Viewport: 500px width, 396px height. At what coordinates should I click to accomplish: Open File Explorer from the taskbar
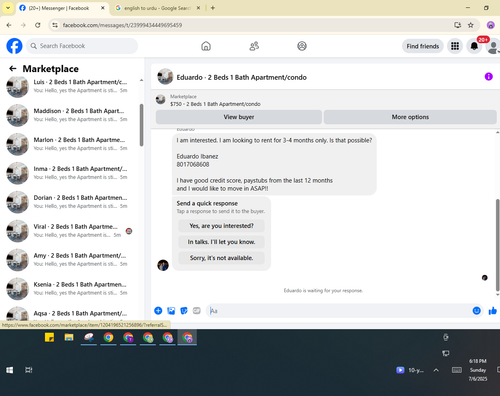(69, 337)
